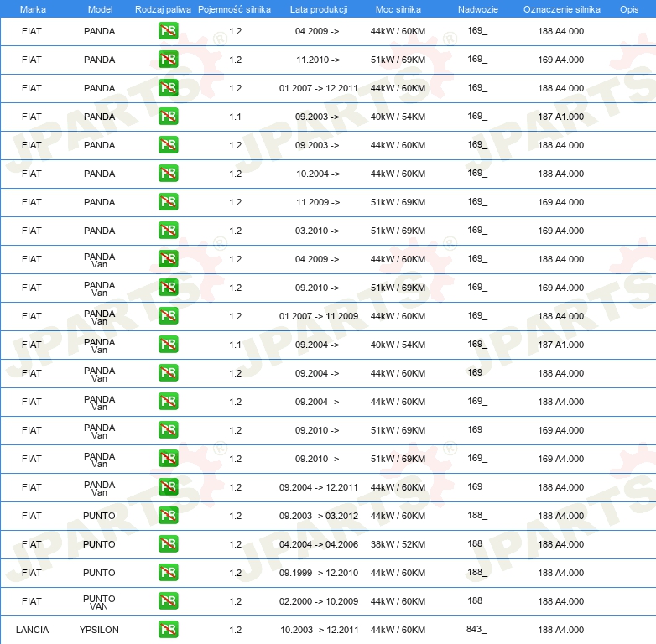
Task: Click the Lata produkcji column header
Action: (x=319, y=9)
